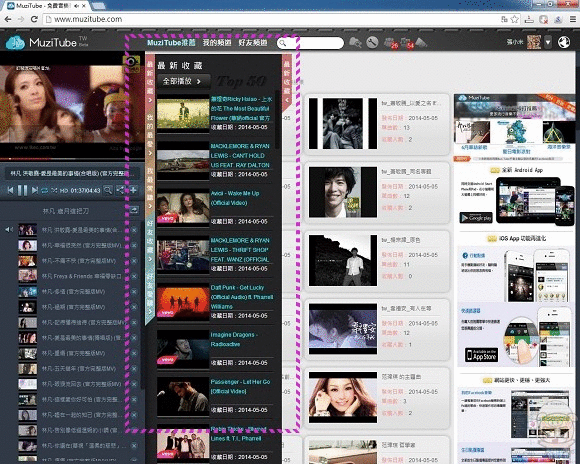Click the globe icon in the top right

564,43
